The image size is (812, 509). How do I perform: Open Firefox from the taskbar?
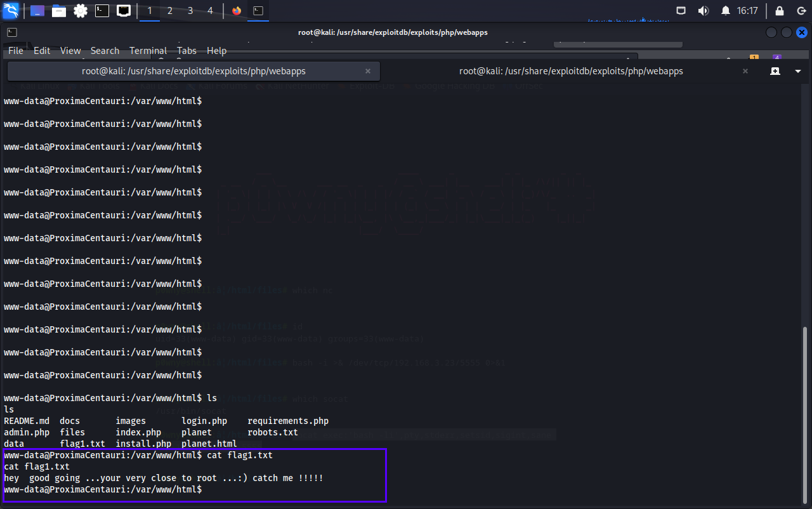(x=237, y=11)
